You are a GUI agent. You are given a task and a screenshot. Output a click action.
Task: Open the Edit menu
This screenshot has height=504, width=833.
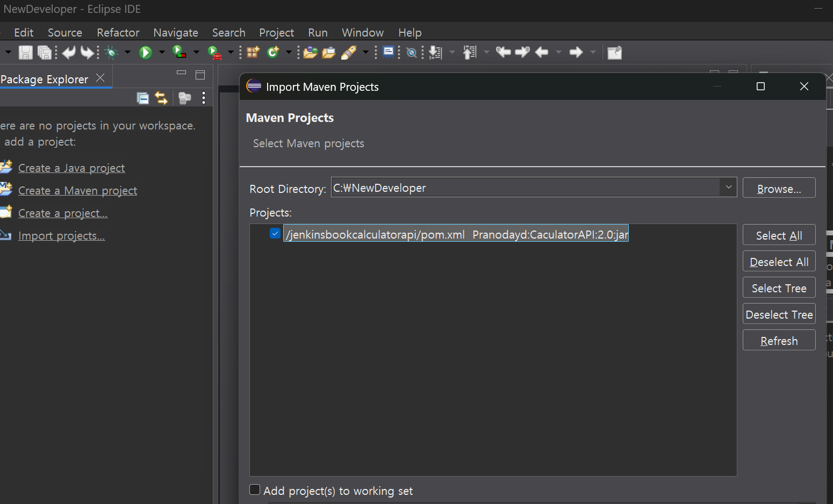[x=24, y=33]
